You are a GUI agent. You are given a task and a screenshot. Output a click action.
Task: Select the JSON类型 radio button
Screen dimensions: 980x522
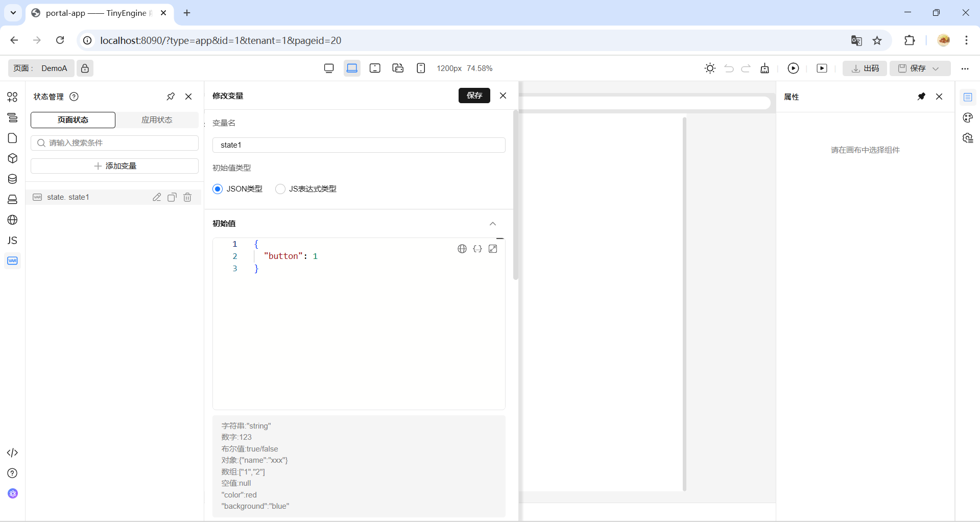click(x=218, y=189)
